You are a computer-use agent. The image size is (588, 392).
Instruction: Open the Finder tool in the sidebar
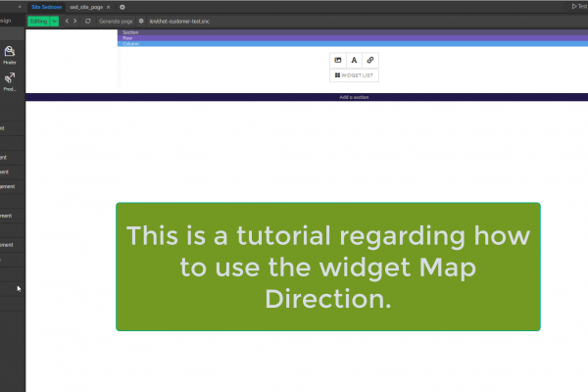[x=10, y=53]
